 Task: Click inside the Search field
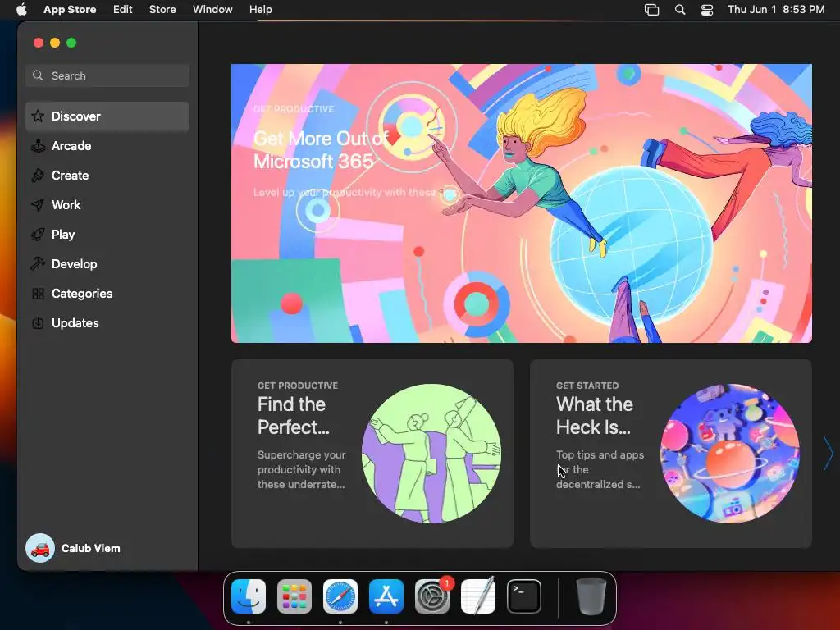(x=107, y=75)
